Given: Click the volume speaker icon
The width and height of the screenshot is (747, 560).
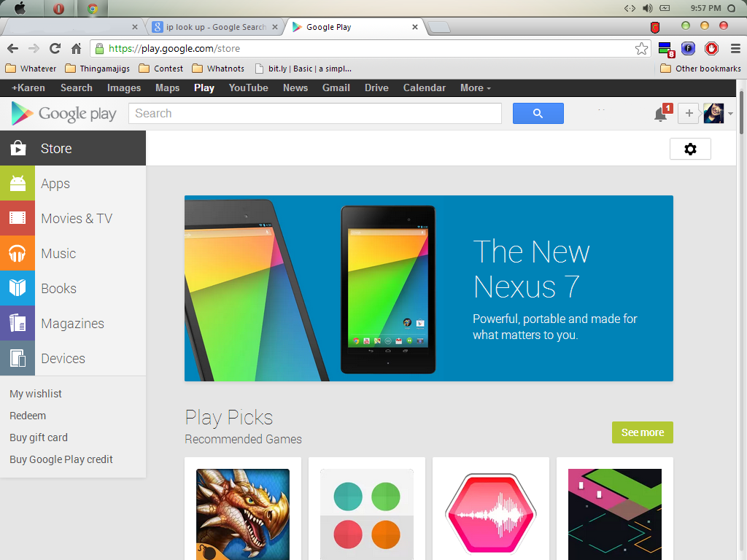Looking at the screenshot, I should click(x=648, y=8).
